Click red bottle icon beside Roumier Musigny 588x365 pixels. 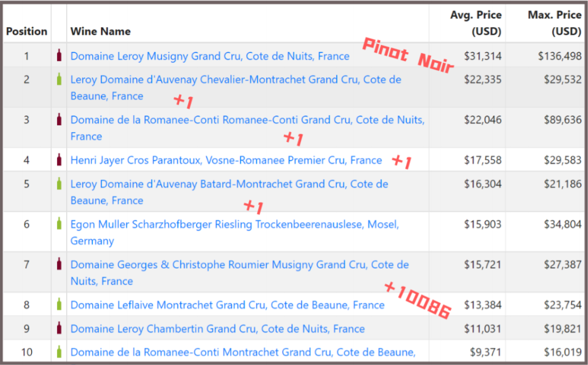click(59, 265)
